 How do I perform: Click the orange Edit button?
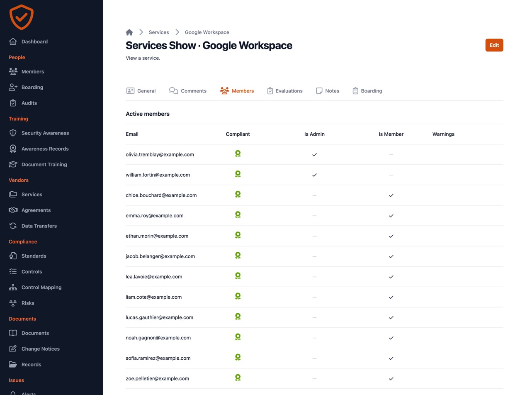coord(494,45)
